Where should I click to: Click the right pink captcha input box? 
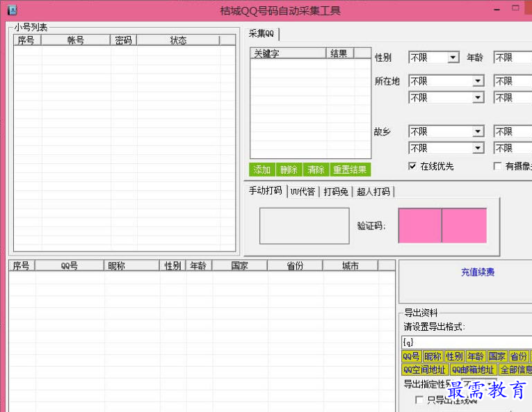tap(465, 226)
